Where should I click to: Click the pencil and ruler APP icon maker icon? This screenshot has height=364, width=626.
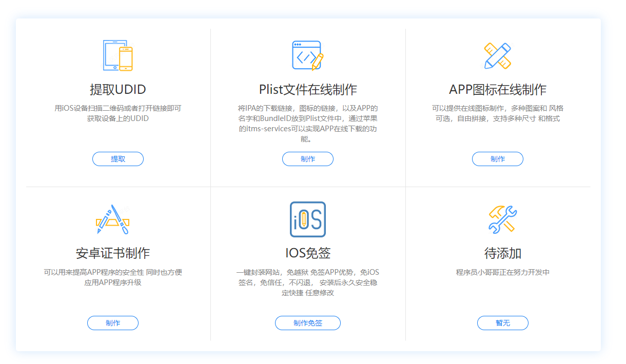pyautogui.click(x=498, y=55)
